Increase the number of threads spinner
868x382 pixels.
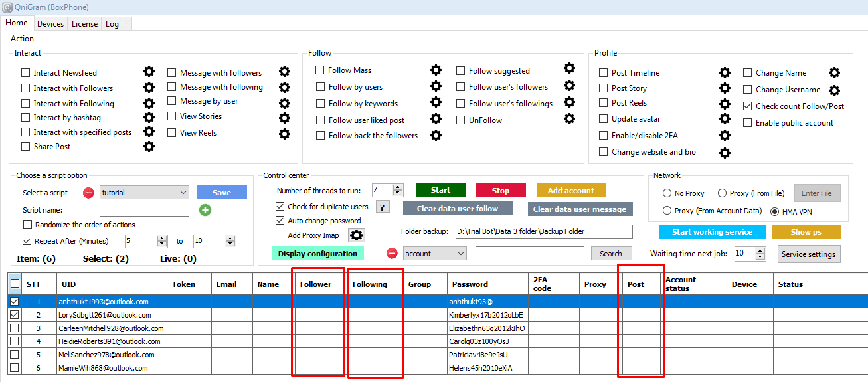click(x=398, y=187)
